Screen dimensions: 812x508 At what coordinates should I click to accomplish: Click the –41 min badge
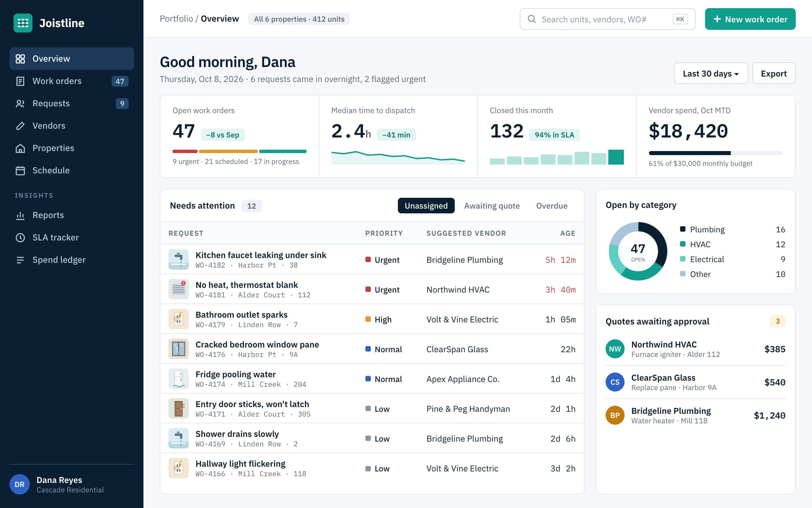tap(396, 135)
